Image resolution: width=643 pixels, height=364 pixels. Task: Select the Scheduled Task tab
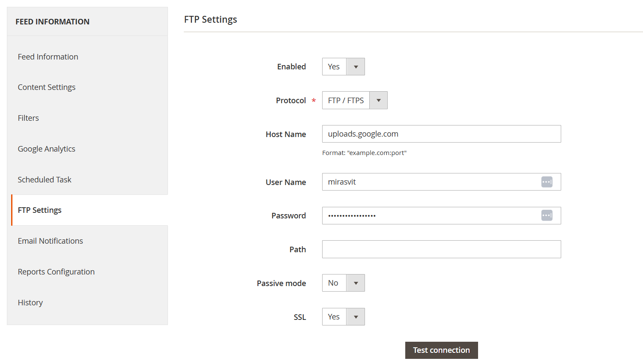pyautogui.click(x=45, y=180)
